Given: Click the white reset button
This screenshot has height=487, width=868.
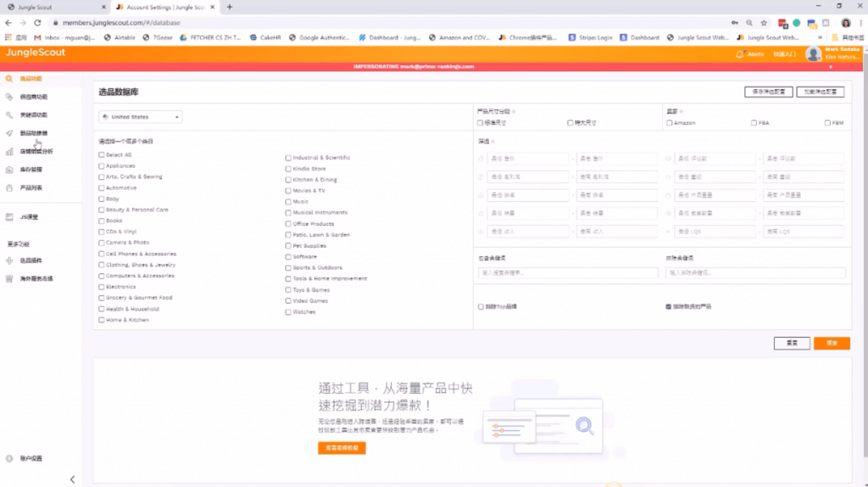Looking at the screenshot, I should 792,344.
